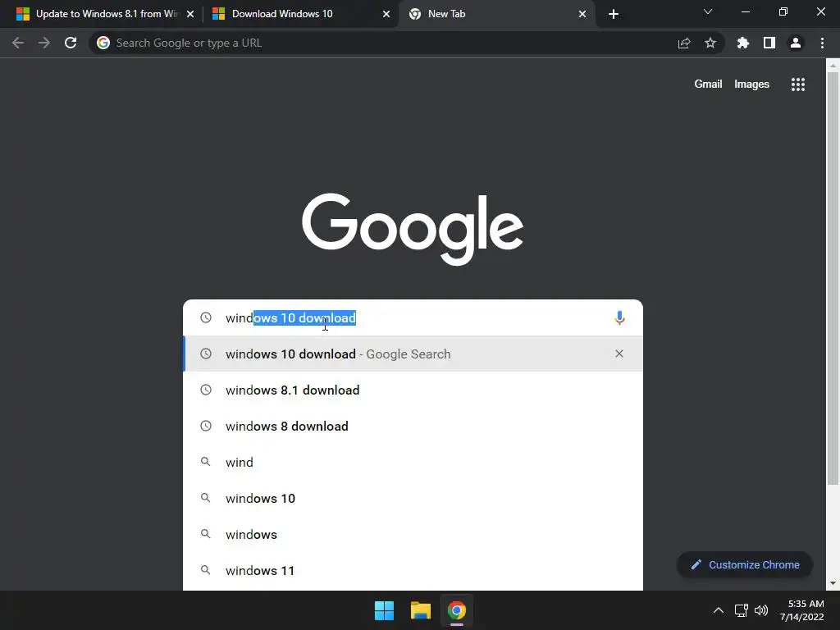This screenshot has height=630, width=840.
Task: Select 'windows 10 download - Google Search' suggestion
Action: click(x=413, y=354)
